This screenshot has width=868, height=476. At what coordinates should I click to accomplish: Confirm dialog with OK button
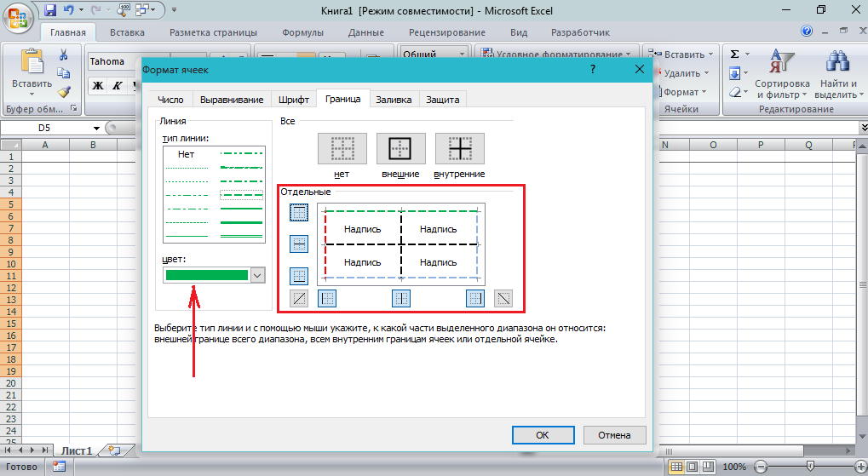(x=543, y=435)
